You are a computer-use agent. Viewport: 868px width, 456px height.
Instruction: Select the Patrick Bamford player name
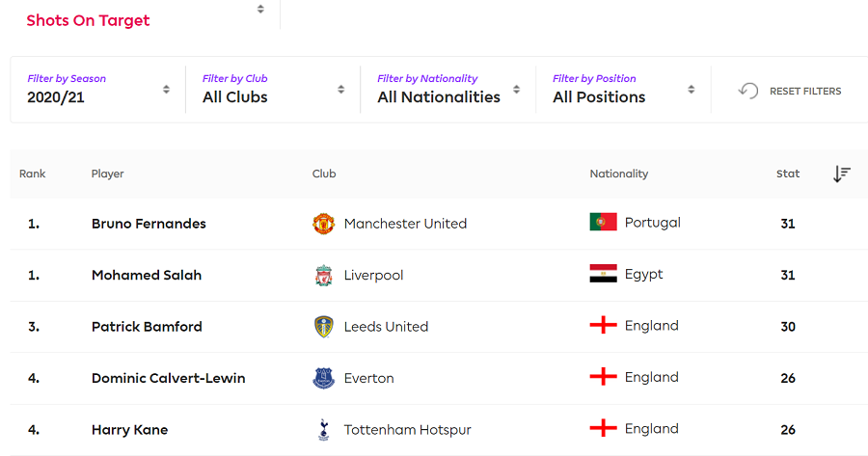[147, 327]
